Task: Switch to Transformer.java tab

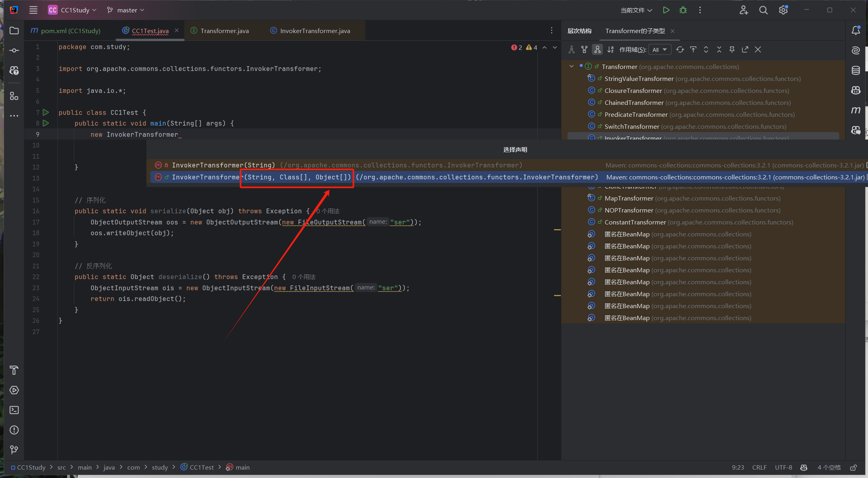Action: [220, 31]
